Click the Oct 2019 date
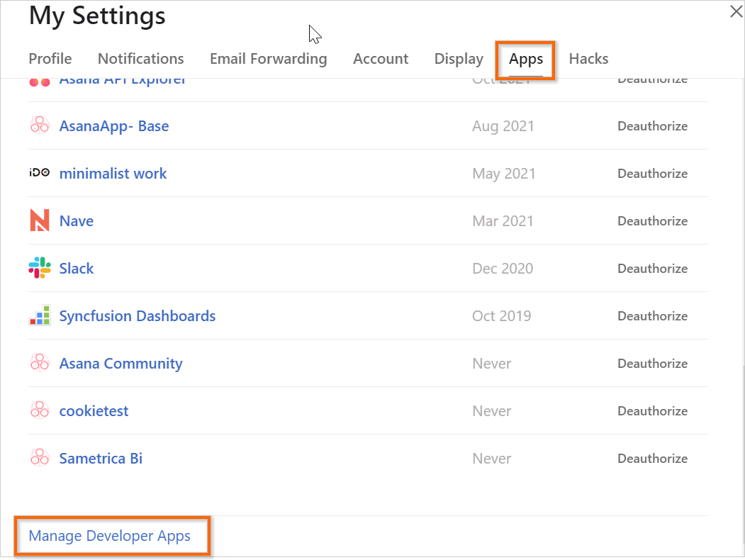The height and width of the screenshot is (560, 745). coord(501,316)
